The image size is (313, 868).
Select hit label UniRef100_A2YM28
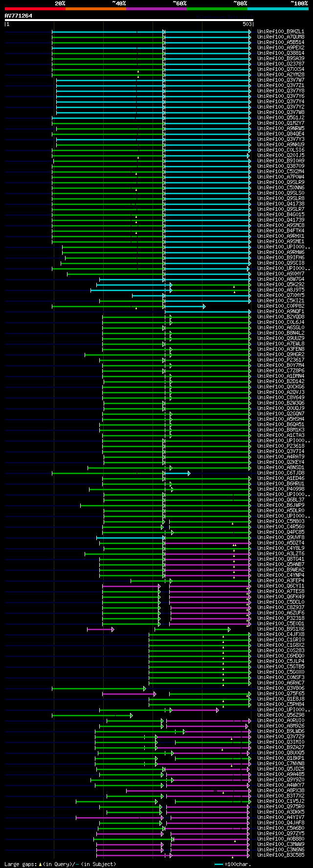click(281, 75)
